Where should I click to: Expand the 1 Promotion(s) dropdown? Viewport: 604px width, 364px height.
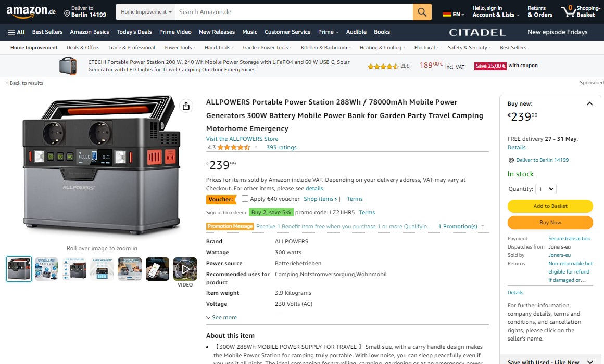click(x=461, y=226)
